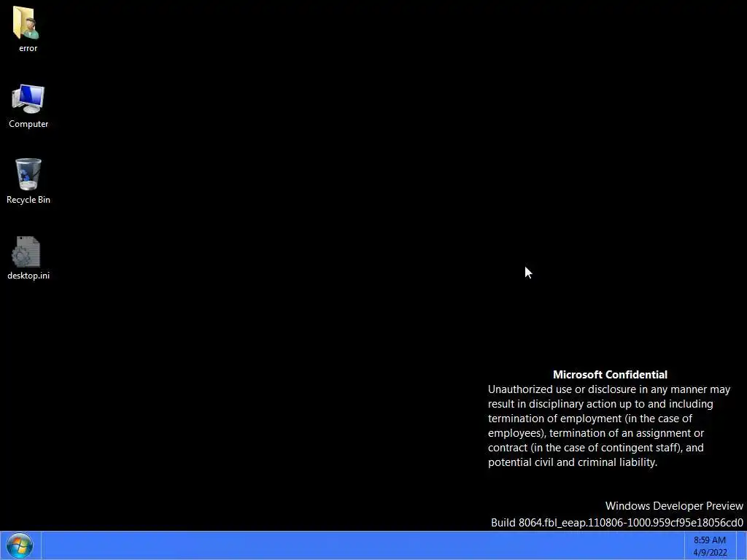Click the 'Recycle Bin' label text

pos(28,200)
